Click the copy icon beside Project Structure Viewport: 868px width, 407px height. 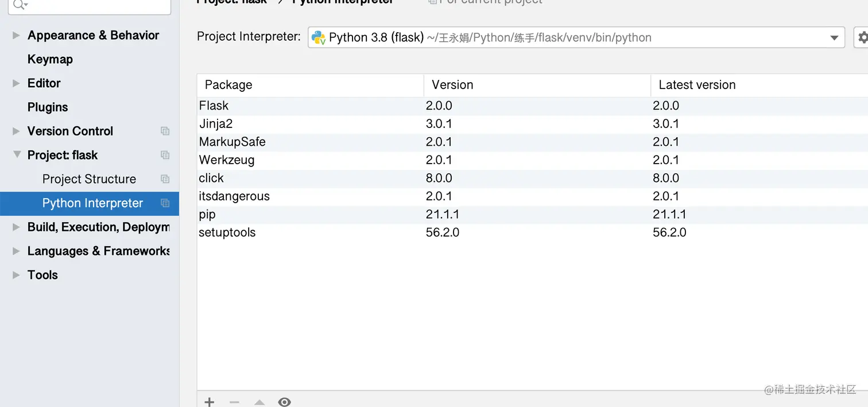(165, 179)
